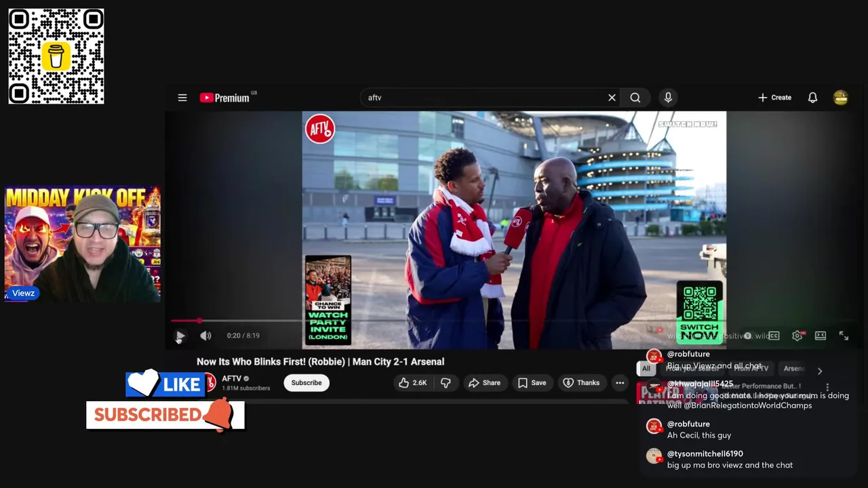Screen dimensions: 868x488
Task: Open the notifications bell
Action: 812,98
